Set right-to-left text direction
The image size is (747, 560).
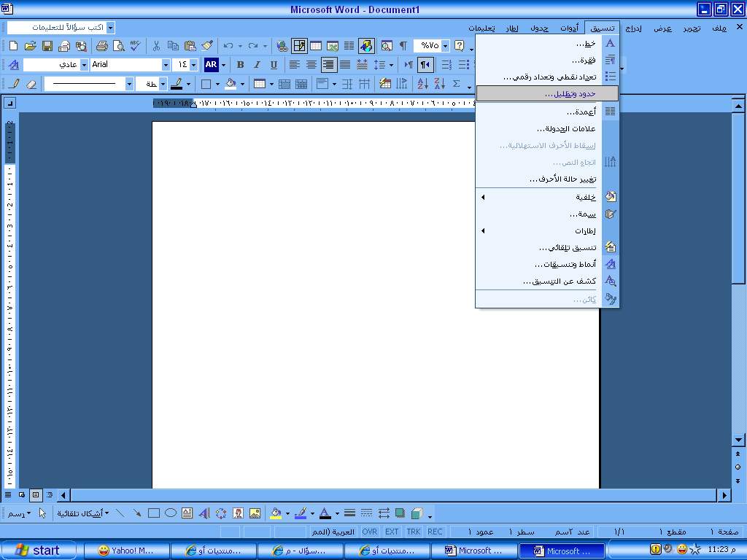click(425, 65)
